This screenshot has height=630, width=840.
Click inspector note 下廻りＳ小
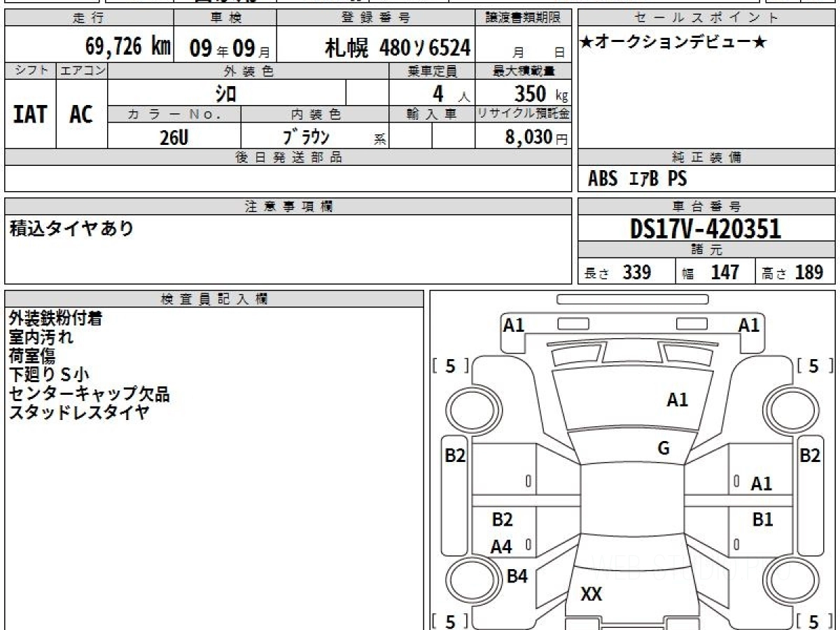pos(49,374)
